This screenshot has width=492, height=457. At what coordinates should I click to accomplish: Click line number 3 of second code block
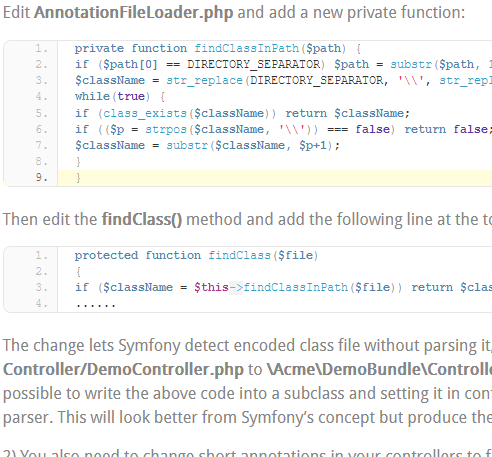click(x=42, y=287)
